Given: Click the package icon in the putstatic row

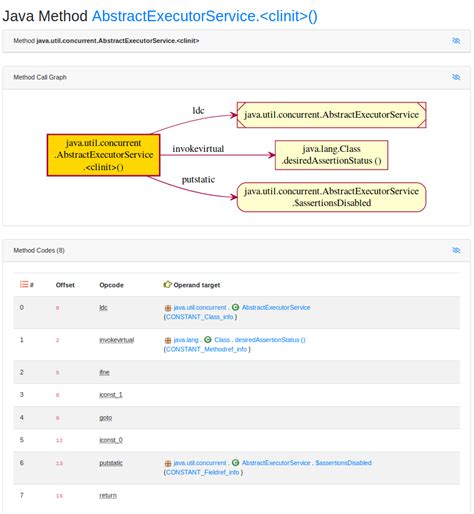Looking at the screenshot, I should click(x=168, y=463).
